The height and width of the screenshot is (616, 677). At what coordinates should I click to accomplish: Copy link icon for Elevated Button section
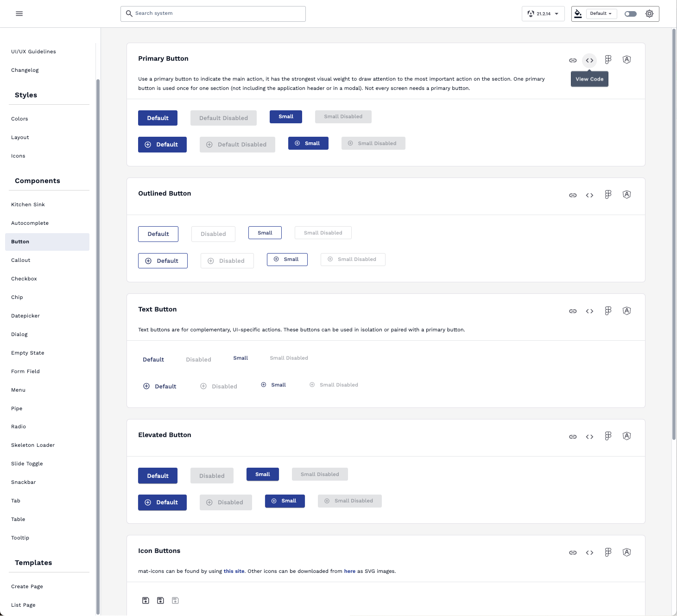point(573,437)
